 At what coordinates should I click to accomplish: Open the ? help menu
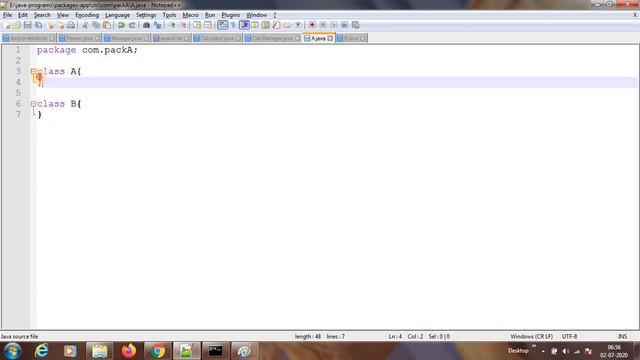click(x=275, y=15)
